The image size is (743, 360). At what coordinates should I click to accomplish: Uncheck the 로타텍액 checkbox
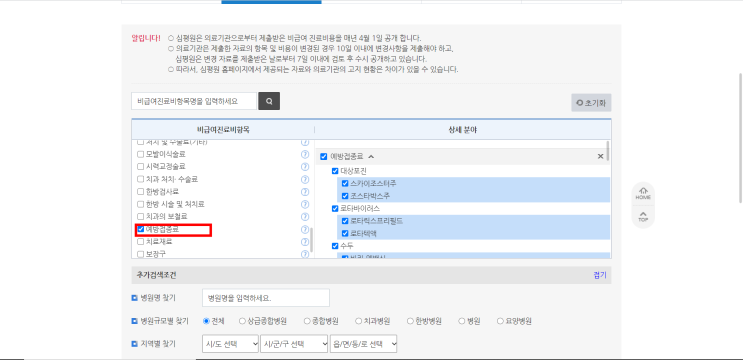coord(345,234)
